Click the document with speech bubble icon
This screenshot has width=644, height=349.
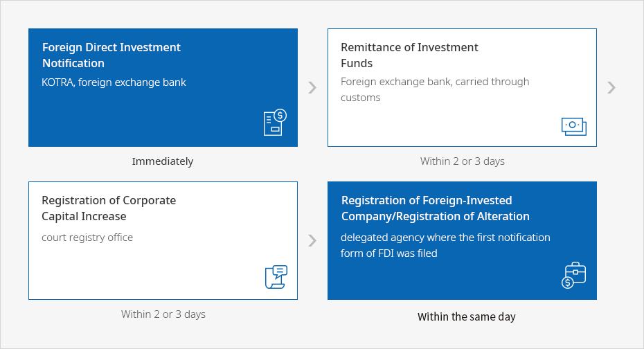pyautogui.click(x=276, y=277)
